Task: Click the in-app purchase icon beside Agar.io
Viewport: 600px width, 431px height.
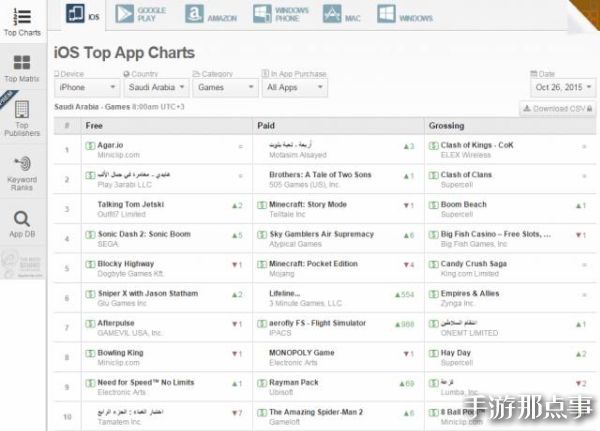Action: point(90,145)
